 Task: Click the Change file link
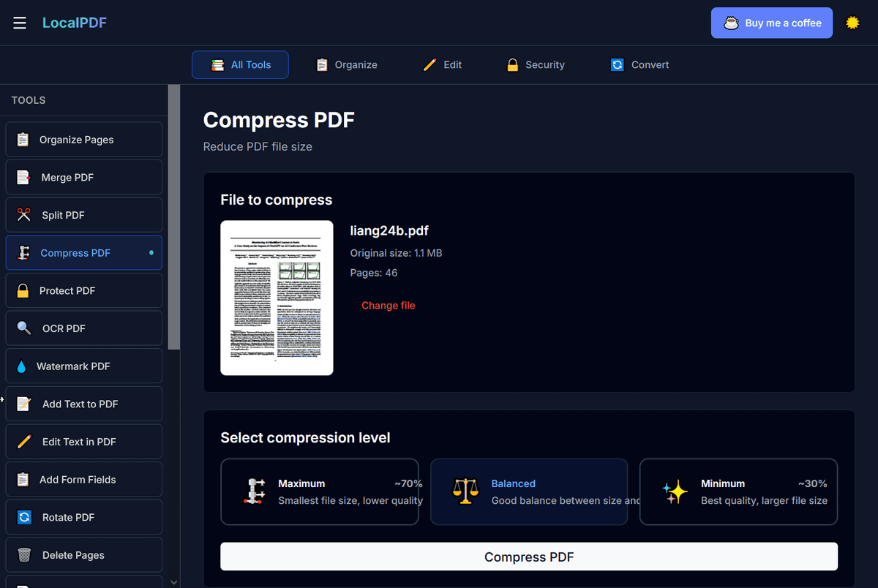pyautogui.click(x=389, y=306)
